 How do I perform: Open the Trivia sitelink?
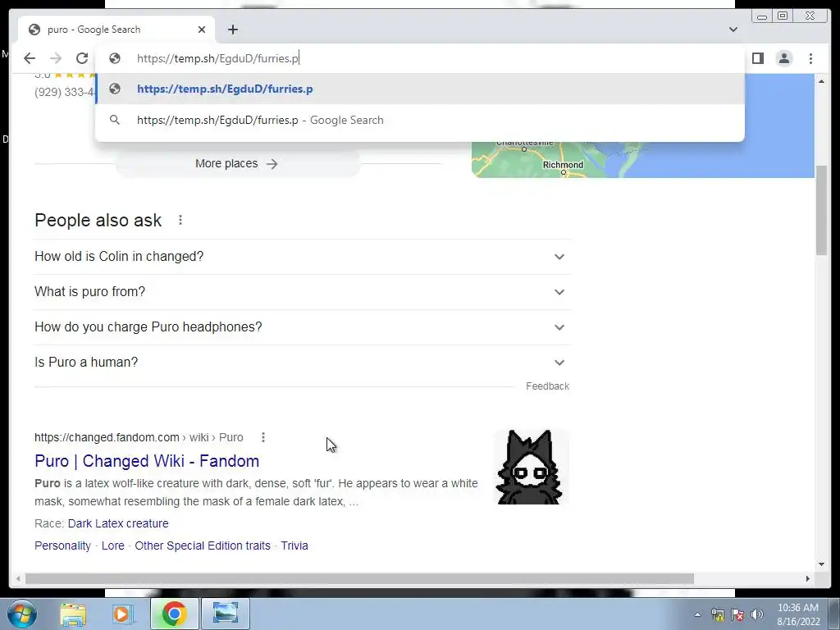[x=294, y=546]
